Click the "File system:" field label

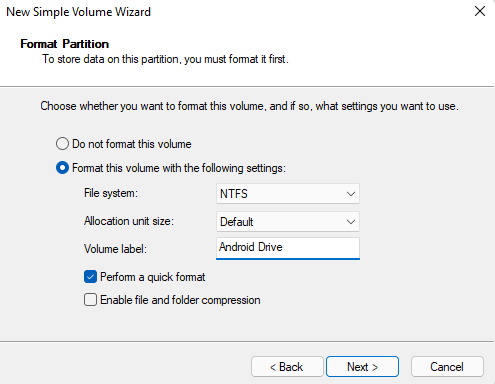pos(111,193)
